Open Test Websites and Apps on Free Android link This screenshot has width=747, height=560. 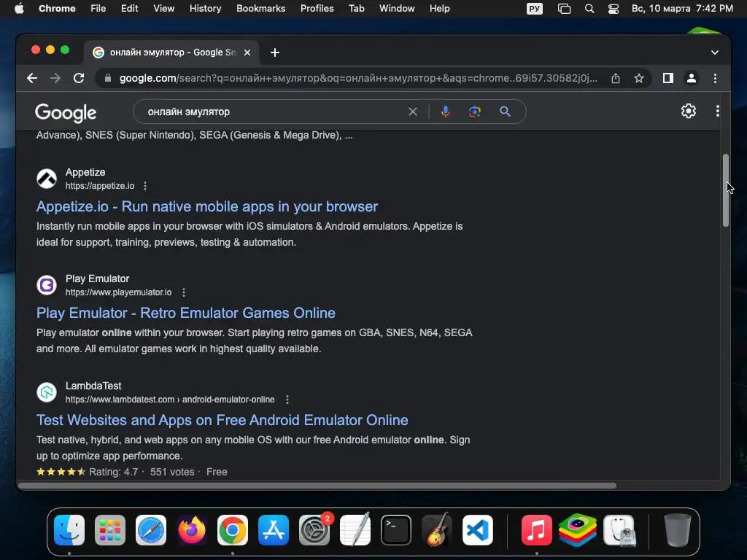pos(222,420)
